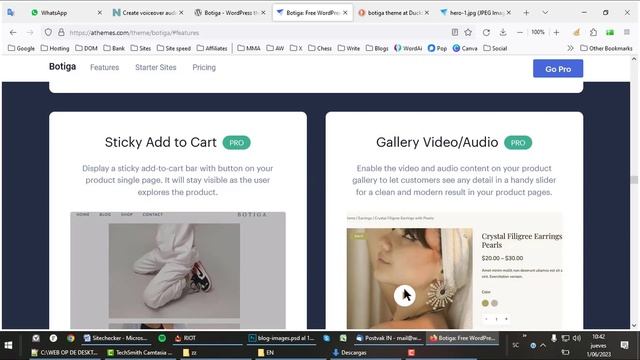Open the Windows notification center

coord(624,345)
